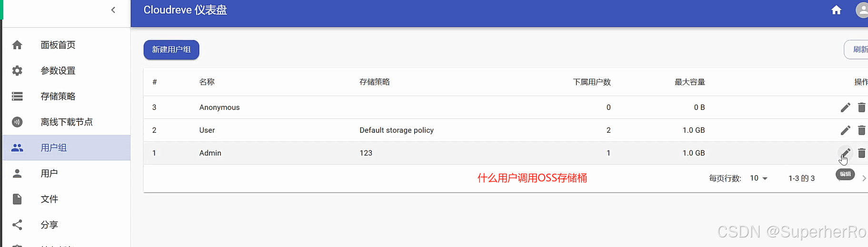Open 文件 files section
Screen dimensions: 868x247
tap(49, 199)
